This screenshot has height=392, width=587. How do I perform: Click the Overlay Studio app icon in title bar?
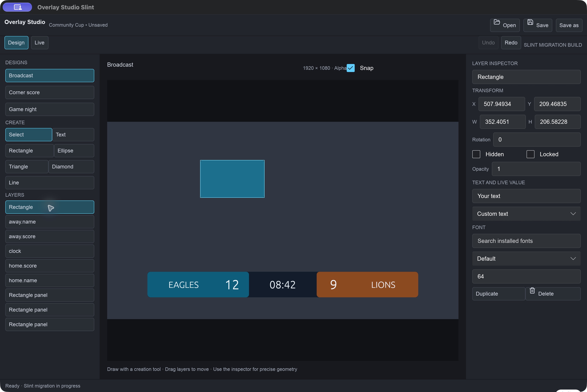[17, 7]
